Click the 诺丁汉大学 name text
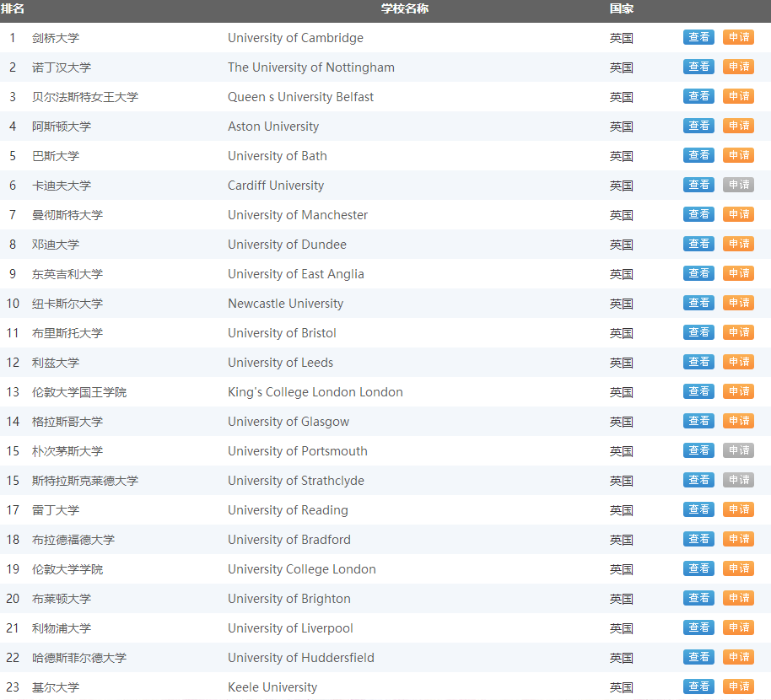 62,67
